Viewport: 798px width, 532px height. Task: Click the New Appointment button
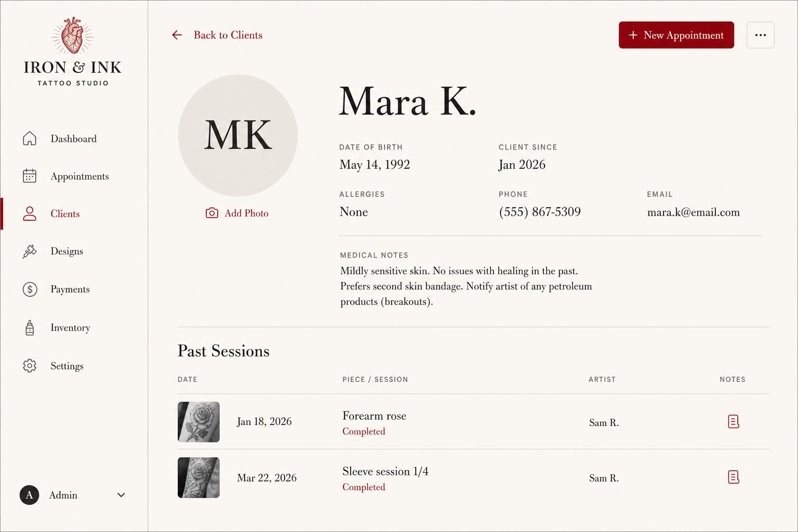(x=676, y=35)
